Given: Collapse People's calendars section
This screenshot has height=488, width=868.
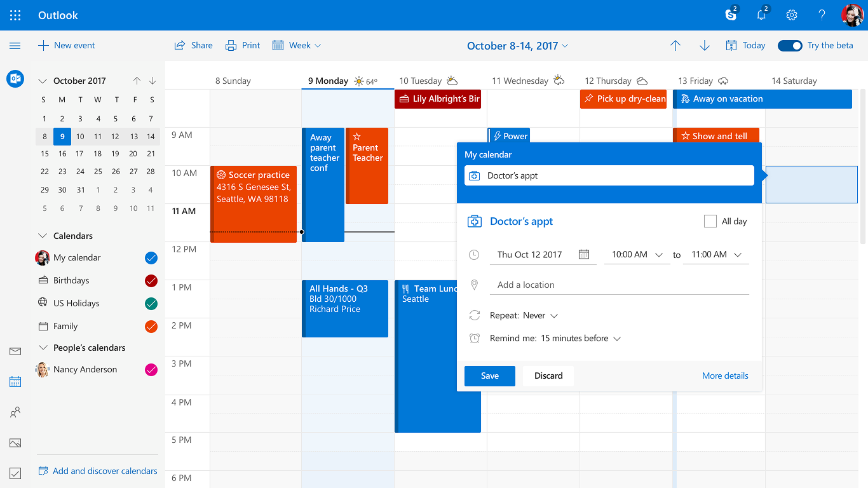Looking at the screenshot, I should (x=43, y=348).
